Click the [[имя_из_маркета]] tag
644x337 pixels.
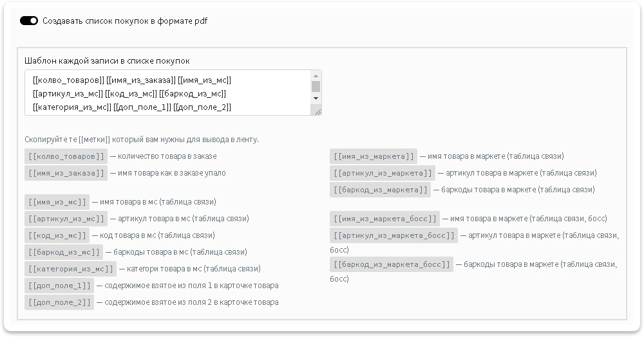[x=374, y=156]
